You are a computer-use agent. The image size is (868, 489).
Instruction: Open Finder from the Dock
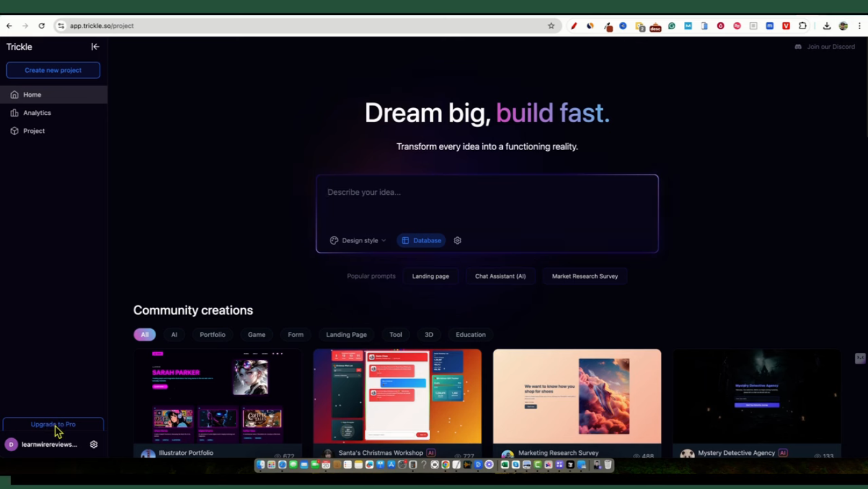[x=260, y=465]
